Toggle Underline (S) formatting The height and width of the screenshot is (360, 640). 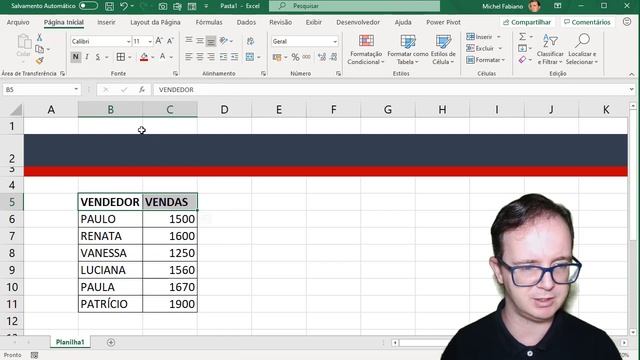pyautogui.click(x=98, y=57)
